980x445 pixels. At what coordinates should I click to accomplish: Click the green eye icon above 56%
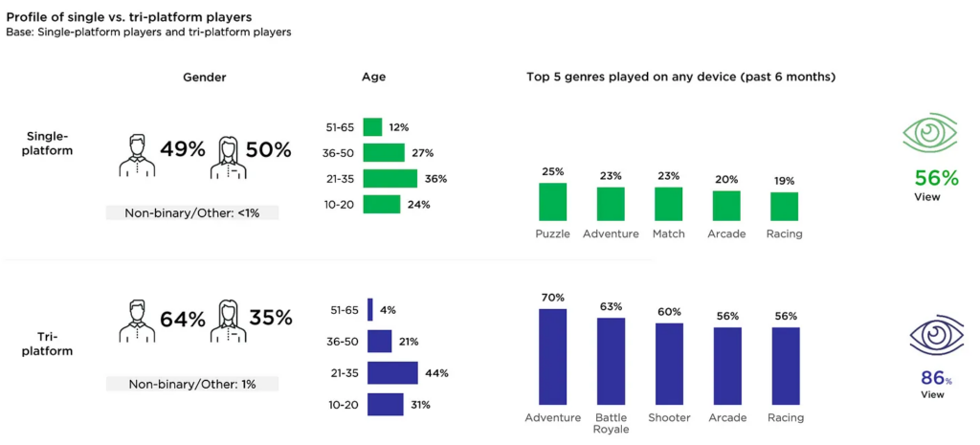[x=929, y=133]
